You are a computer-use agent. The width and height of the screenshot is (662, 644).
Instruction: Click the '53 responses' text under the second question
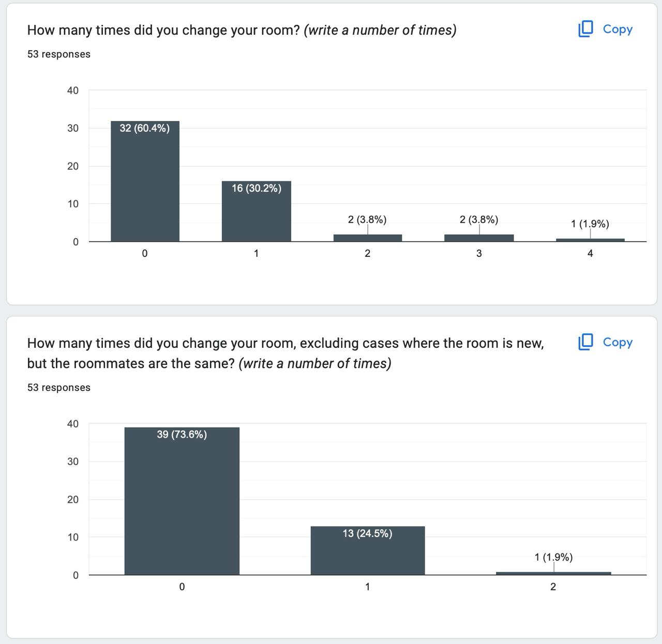59,388
